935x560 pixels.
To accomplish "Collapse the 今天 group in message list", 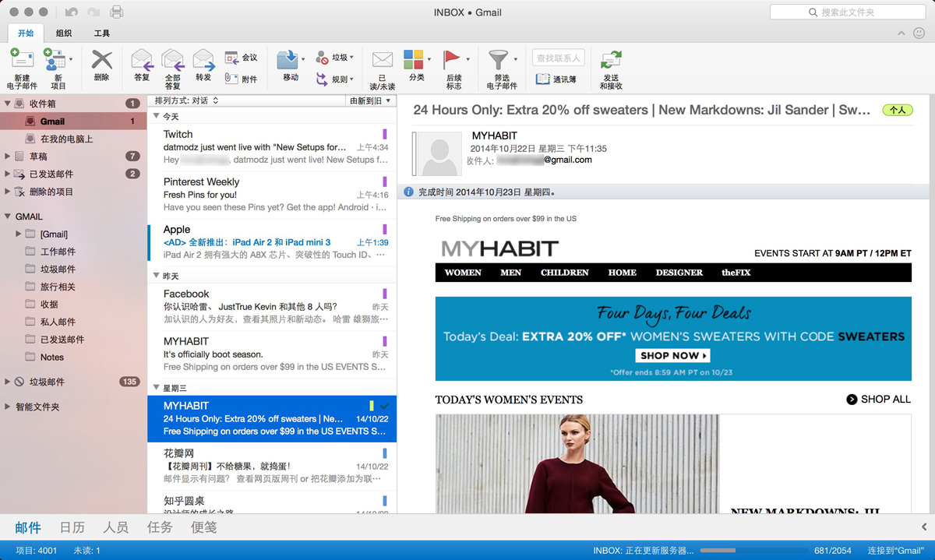I will pyautogui.click(x=156, y=116).
